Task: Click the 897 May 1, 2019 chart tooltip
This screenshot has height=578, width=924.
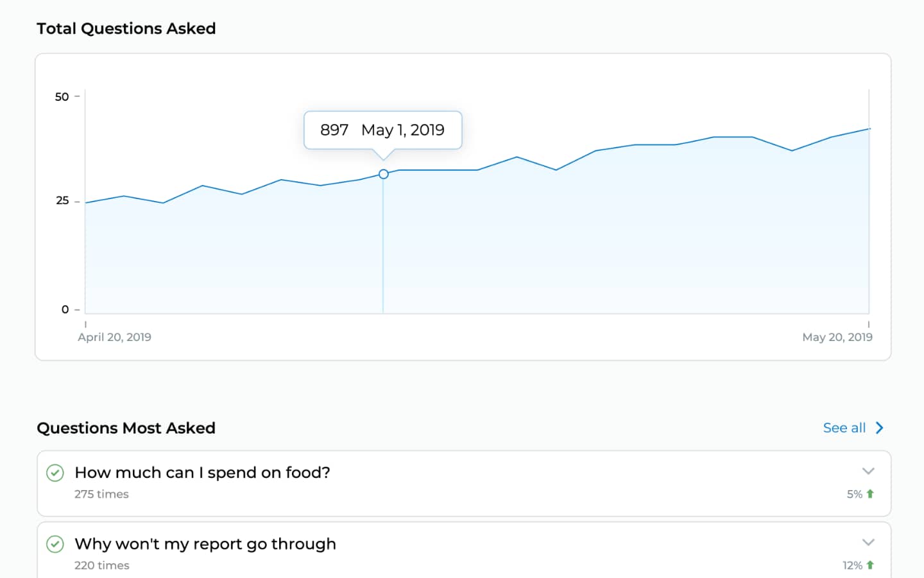Action: (382, 130)
